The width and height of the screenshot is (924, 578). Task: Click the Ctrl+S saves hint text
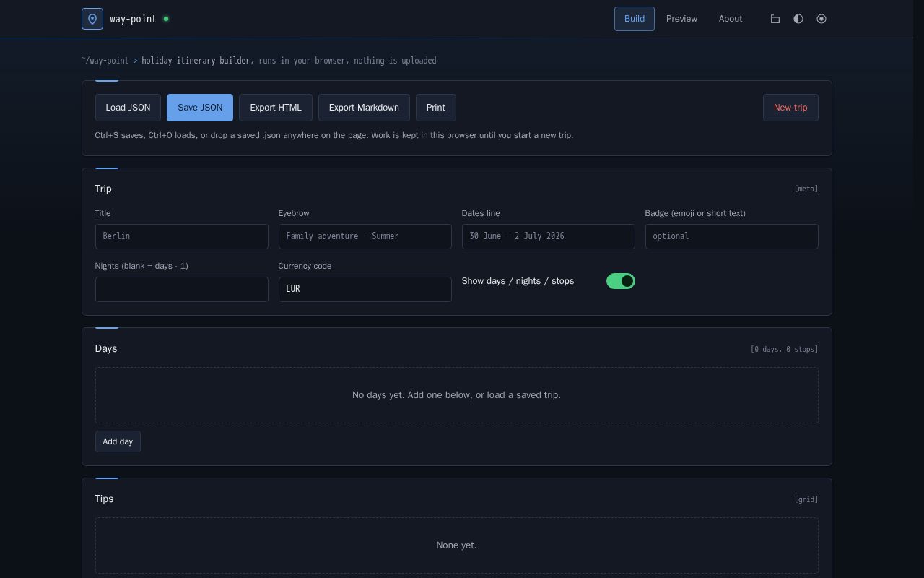point(334,135)
